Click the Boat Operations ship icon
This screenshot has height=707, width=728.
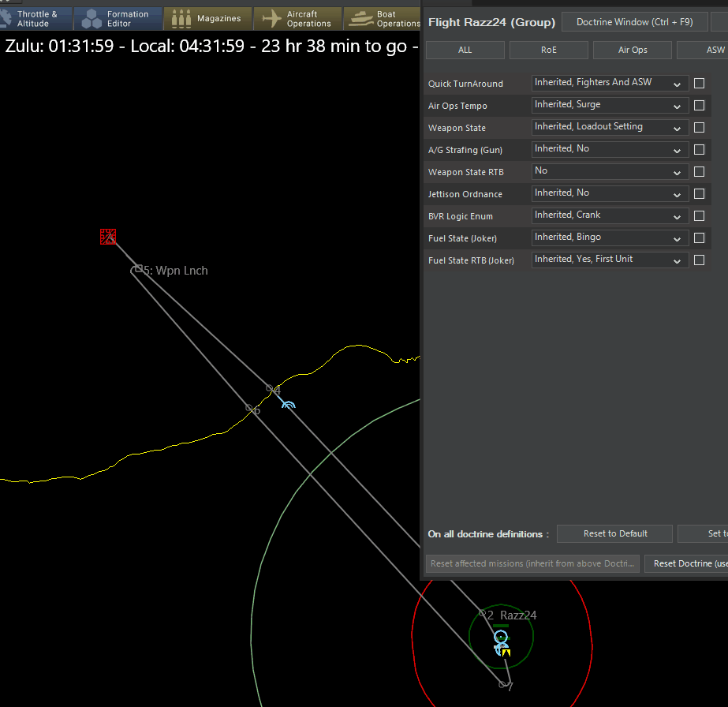(x=361, y=19)
